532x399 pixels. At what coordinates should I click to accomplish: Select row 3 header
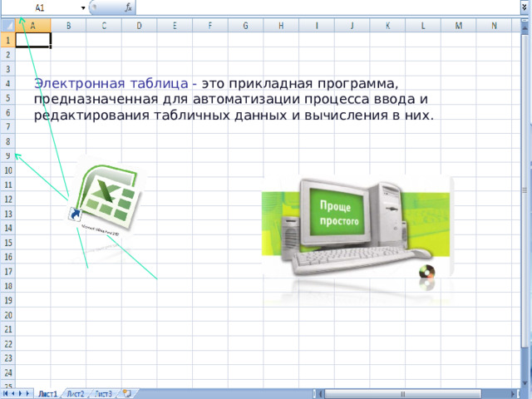click(8, 69)
